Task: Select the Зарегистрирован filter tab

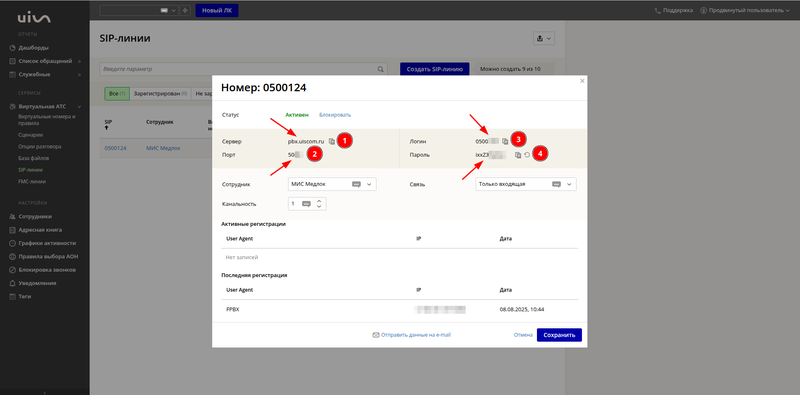Action: (x=160, y=94)
